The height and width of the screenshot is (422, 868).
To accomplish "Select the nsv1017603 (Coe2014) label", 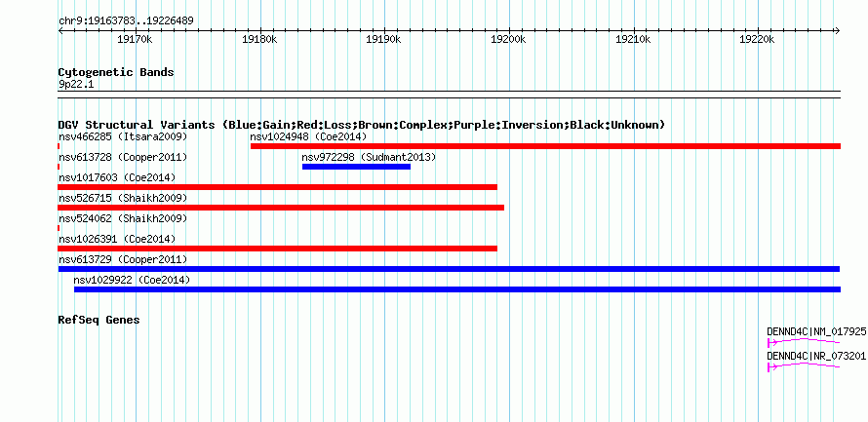I will [x=117, y=177].
